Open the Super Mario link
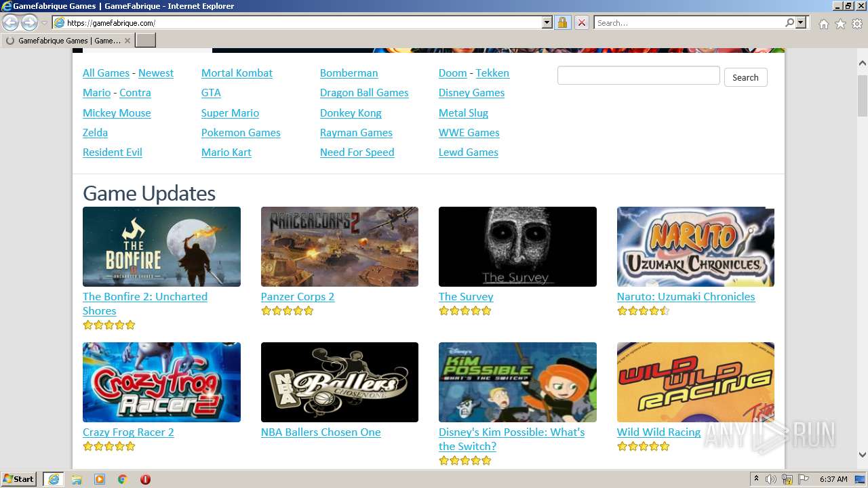The width and height of the screenshot is (868, 488). [x=230, y=113]
